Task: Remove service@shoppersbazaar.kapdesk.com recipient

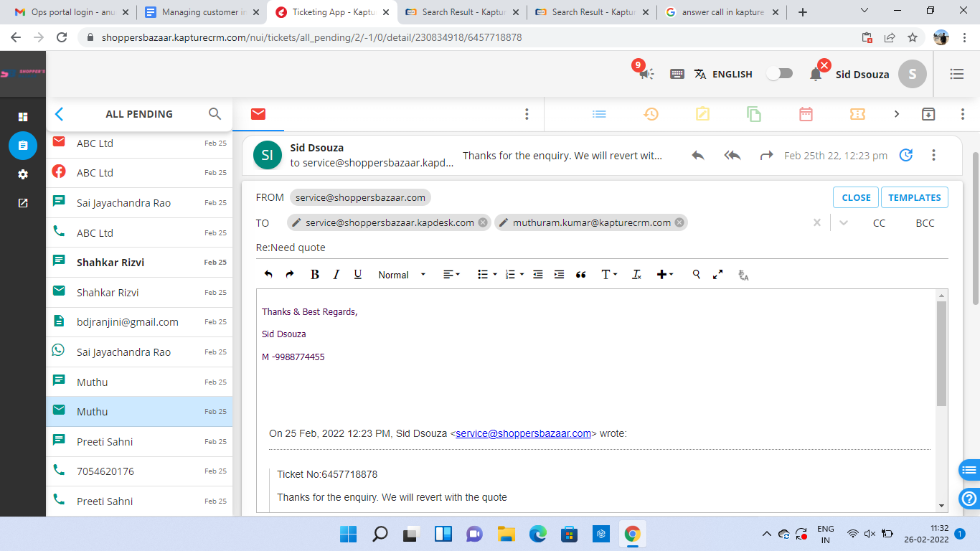Action: 483,222
